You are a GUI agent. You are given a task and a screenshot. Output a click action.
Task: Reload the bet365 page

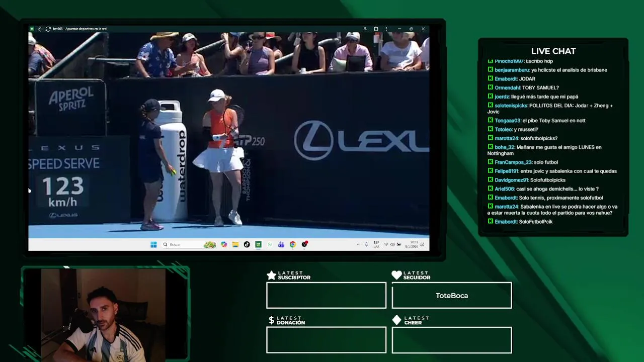click(48, 29)
